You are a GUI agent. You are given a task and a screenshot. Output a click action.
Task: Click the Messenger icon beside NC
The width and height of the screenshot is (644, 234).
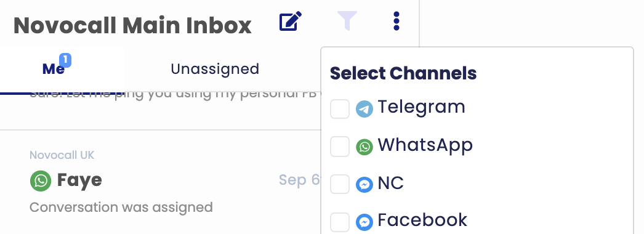pyautogui.click(x=364, y=185)
